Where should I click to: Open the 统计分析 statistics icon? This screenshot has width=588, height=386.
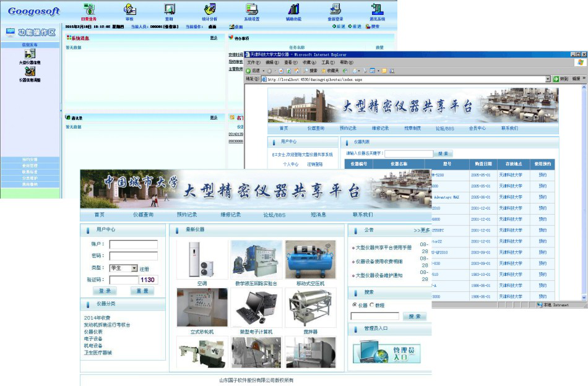(210, 9)
